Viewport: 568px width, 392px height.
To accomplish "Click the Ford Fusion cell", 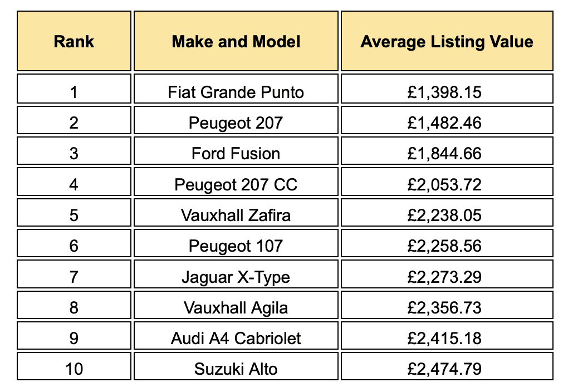I will click(x=236, y=151).
